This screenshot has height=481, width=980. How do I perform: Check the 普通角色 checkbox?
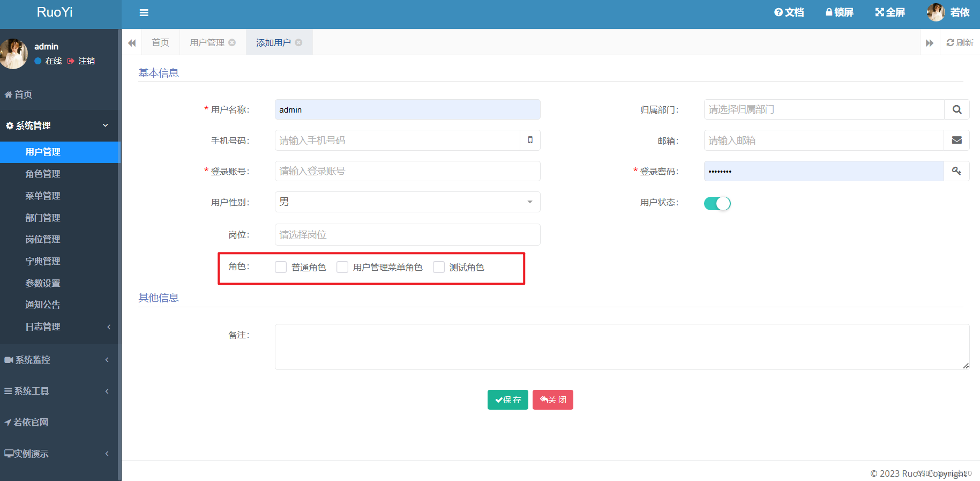pyautogui.click(x=281, y=267)
